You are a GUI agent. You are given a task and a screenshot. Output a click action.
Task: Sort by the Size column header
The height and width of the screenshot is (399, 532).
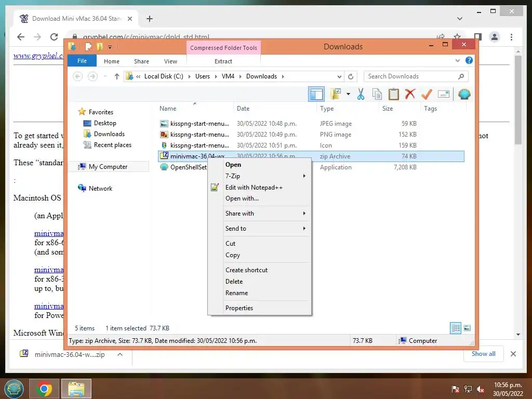tap(388, 109)
